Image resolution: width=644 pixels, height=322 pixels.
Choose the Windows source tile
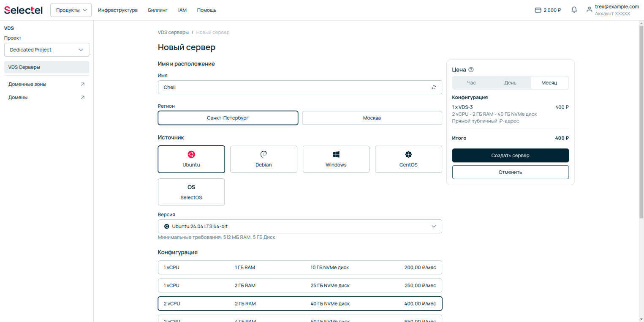pyautogui.click(x=336, y=159)
